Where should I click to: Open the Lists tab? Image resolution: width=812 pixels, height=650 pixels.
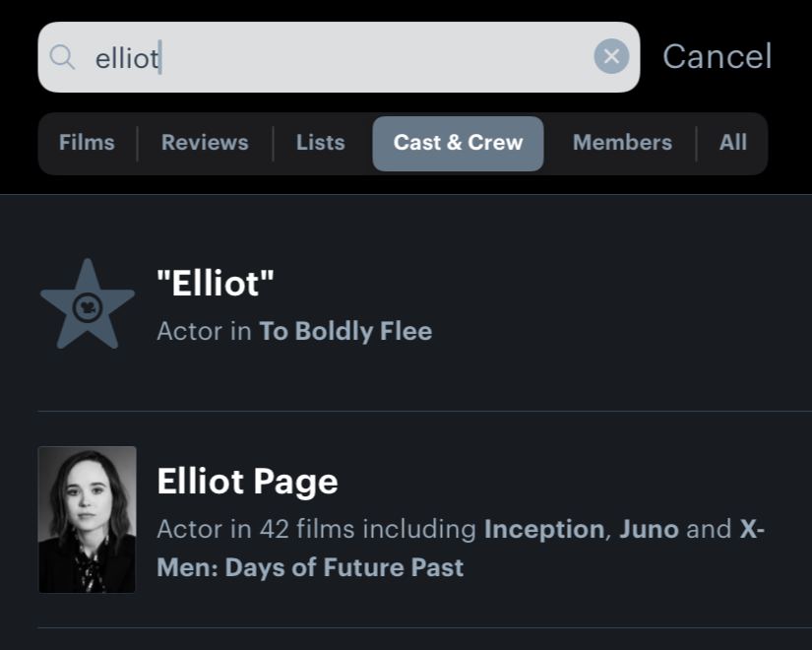coord(320,143)
